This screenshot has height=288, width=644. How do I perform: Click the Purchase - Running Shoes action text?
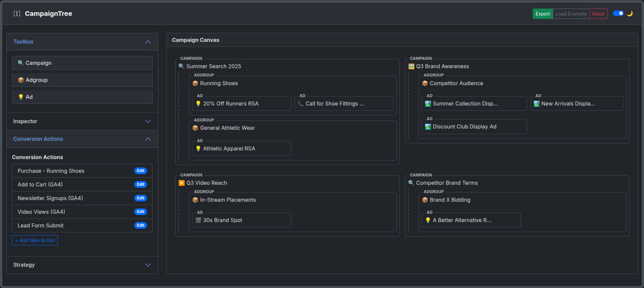[x=51, y=171]
